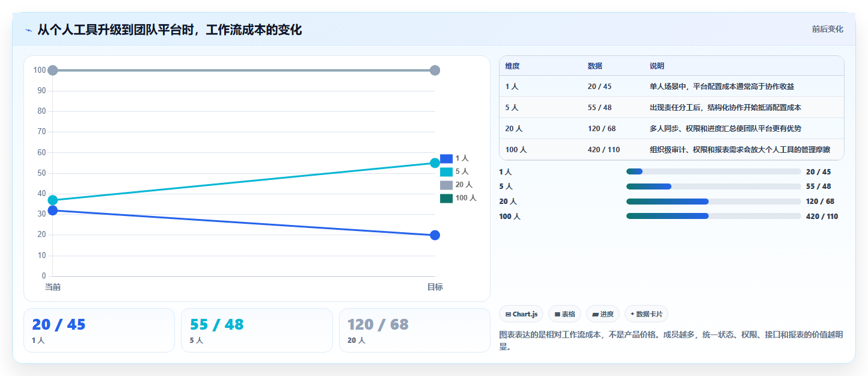868x376 pixels.
Task: Click the gray data point at 当前
Action: 53,70
